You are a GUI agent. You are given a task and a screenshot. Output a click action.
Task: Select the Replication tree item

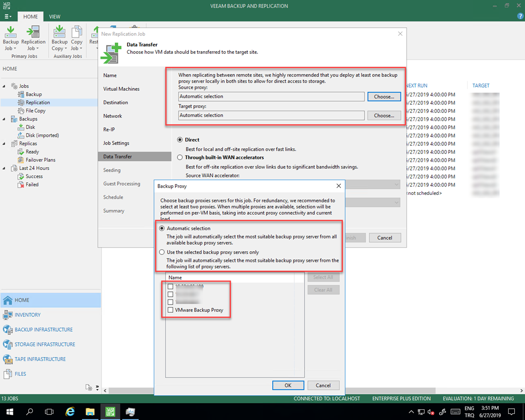[x=38, y=103]
